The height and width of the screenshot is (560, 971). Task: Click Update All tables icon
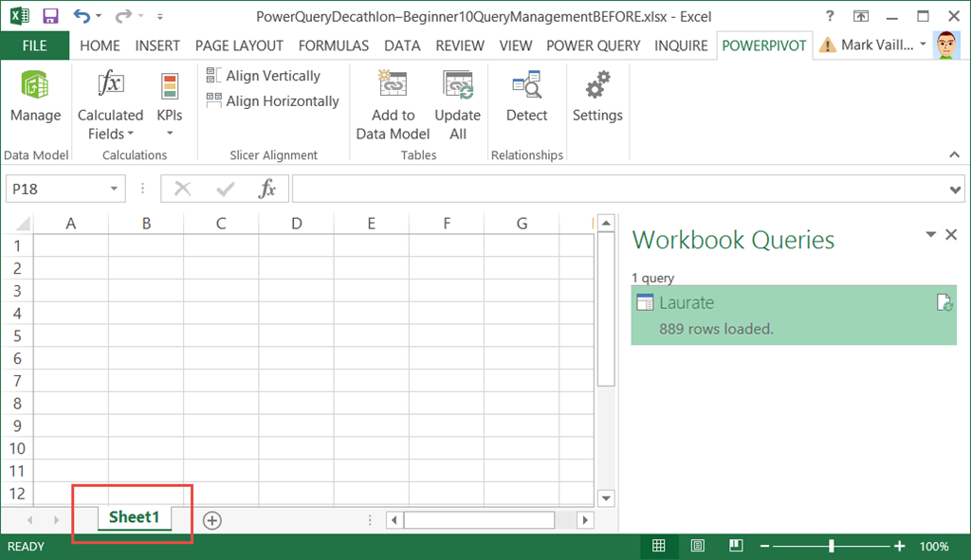coord(458,86)
